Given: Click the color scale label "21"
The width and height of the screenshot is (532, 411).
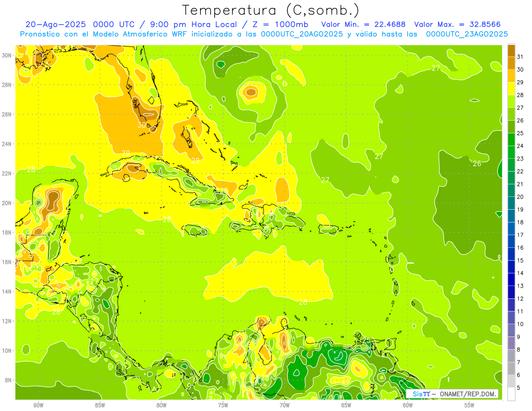Looking at the screenshot, I should pyautogui.click(x=520, y=184).
